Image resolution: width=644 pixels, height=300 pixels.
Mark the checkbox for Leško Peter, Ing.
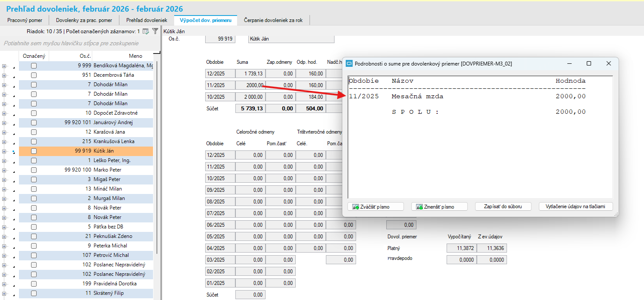click(34, 161)
